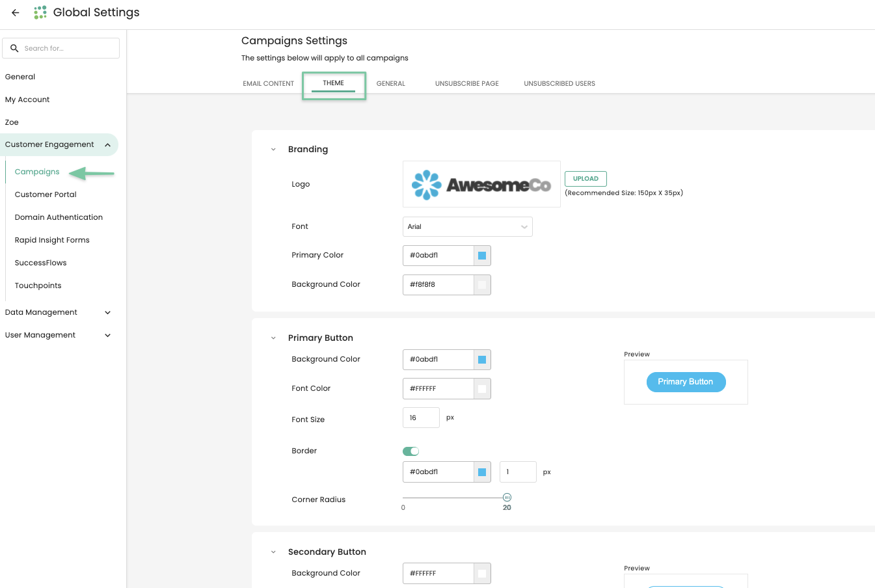This screenshot has height=588, width=875.
Task: Click the Upload logo button
Action: pyautogui.click(x=586, y=179)
